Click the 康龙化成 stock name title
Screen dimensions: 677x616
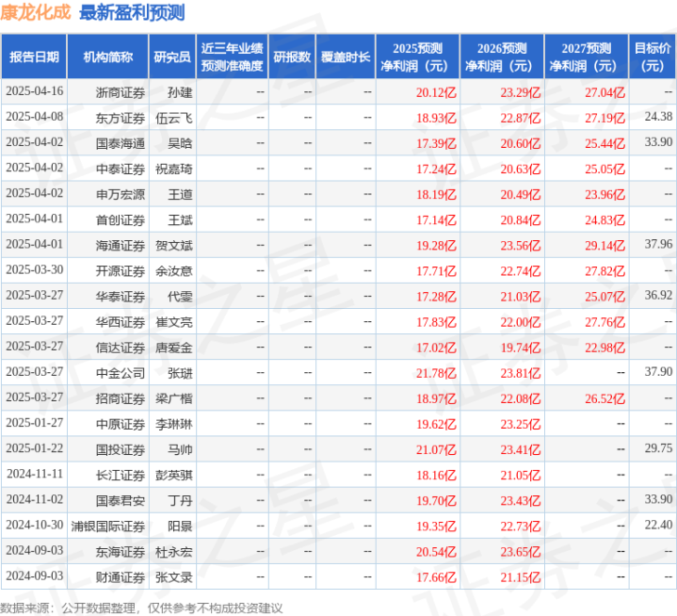point(37,13)
